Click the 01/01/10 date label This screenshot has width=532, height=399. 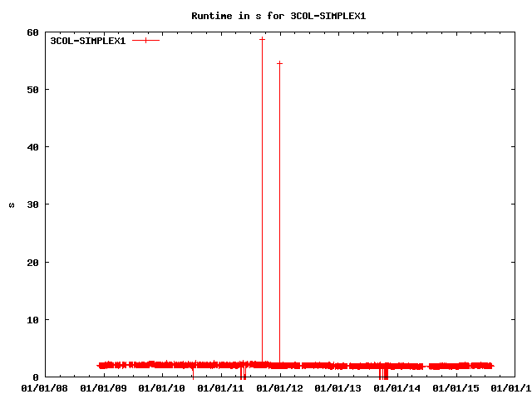point(163,387)
